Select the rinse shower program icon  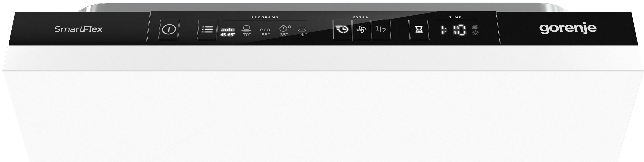click(x=302, y=31)
